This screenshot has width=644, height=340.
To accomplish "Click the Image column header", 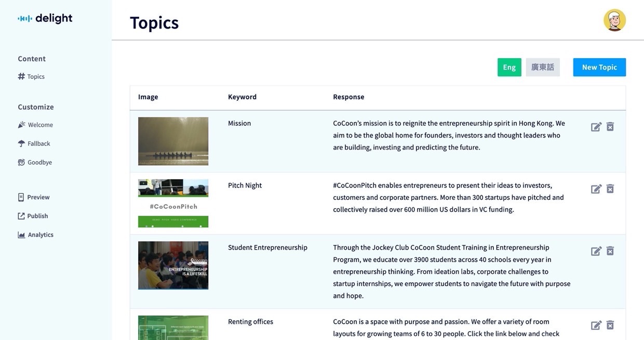I will click(x=148, y=97).
